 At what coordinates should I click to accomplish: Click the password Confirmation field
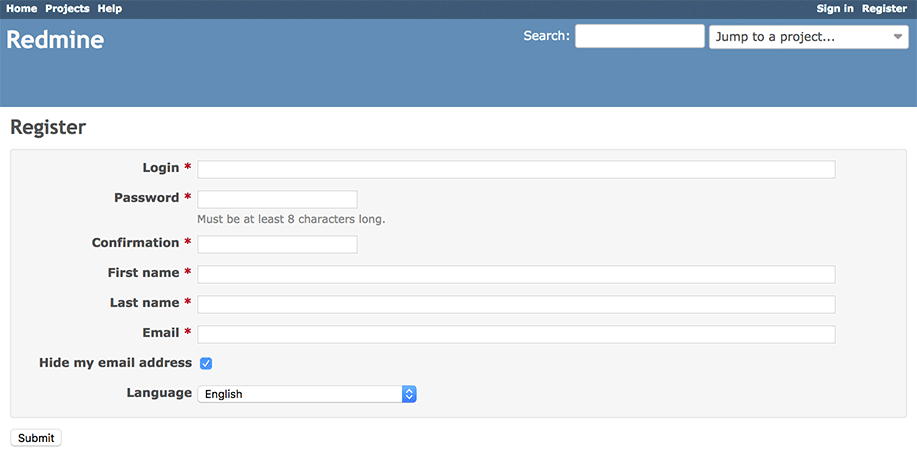(277, 244)
